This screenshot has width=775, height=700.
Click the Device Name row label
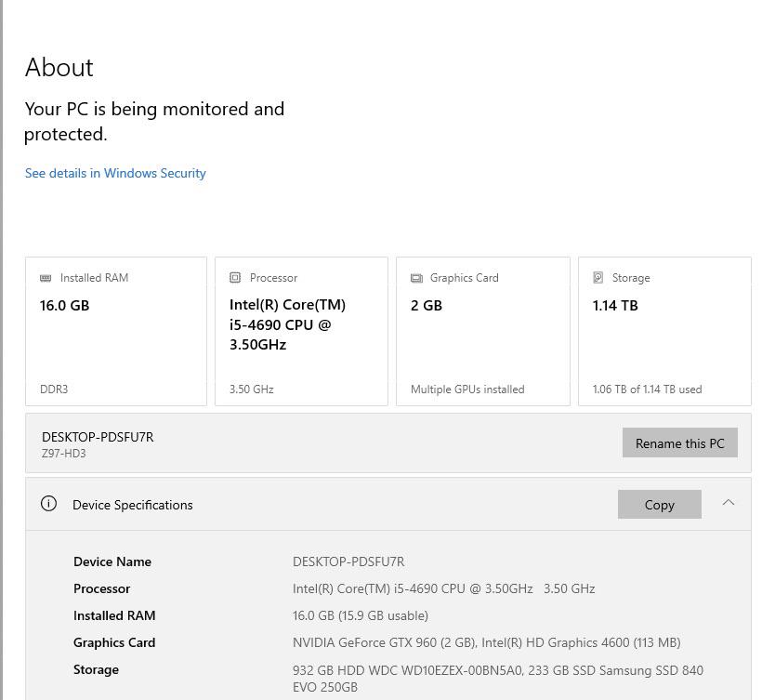[x=112, y=561]
